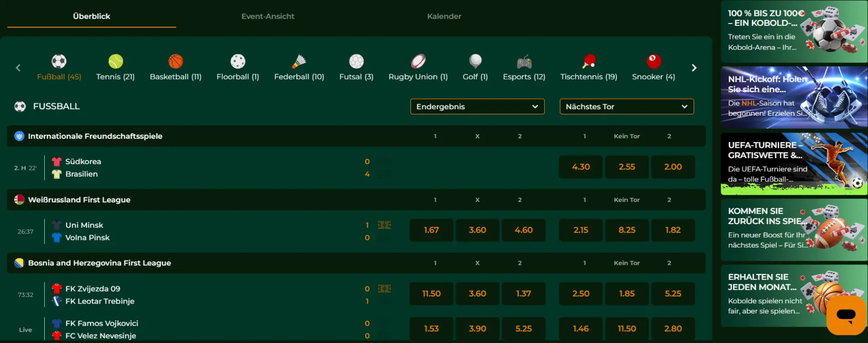Collapse the Weißrussland First League row
This screenshot has height=343, width=868.
click(356, 199)
